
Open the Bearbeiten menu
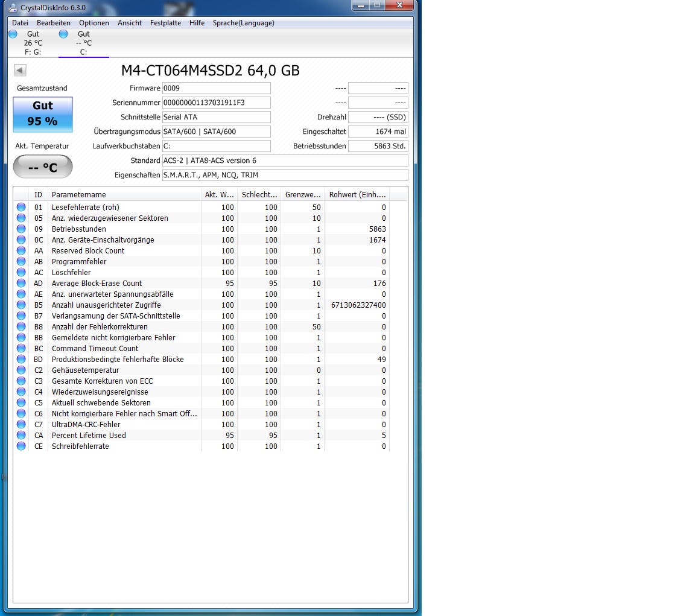pos(54,22)
